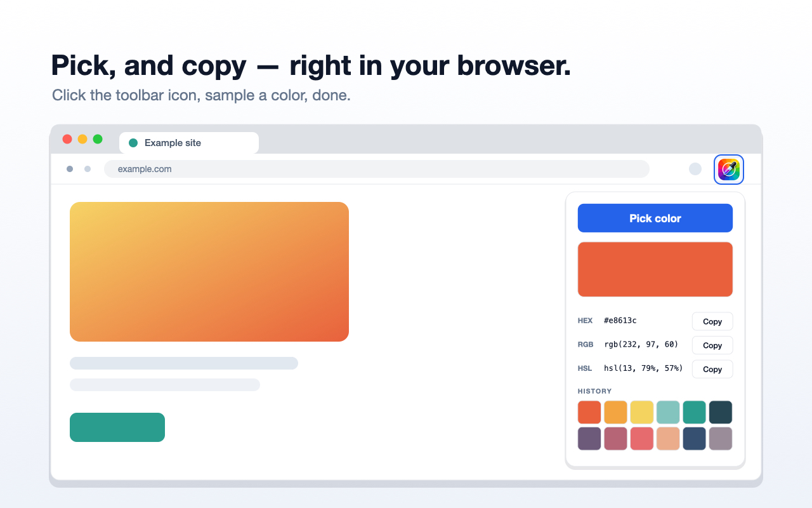Choose the yellow swatch in History
The height and width of the screenshot is (508, 812).
(642, 412)
